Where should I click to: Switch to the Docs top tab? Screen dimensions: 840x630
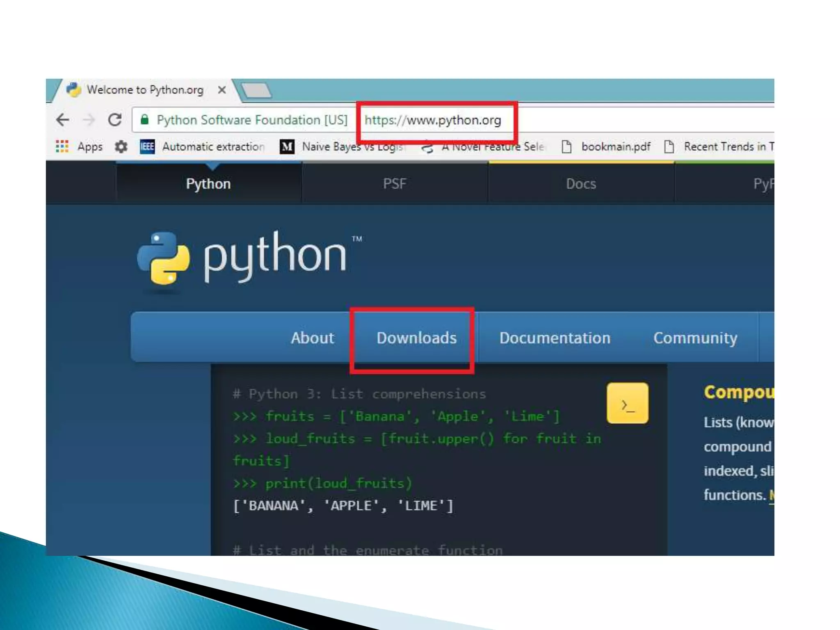[x=581, y=184]
